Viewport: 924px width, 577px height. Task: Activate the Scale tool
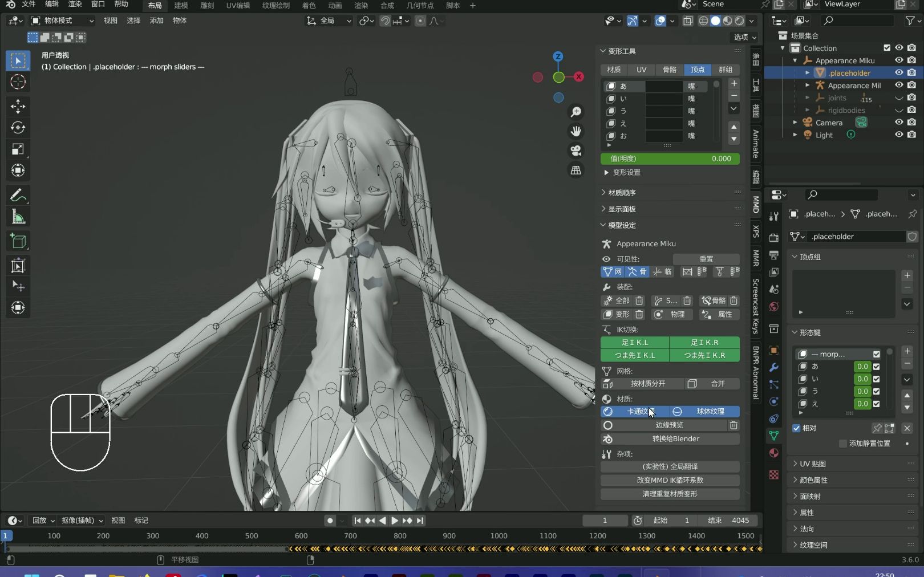click(x=18, y=149)
